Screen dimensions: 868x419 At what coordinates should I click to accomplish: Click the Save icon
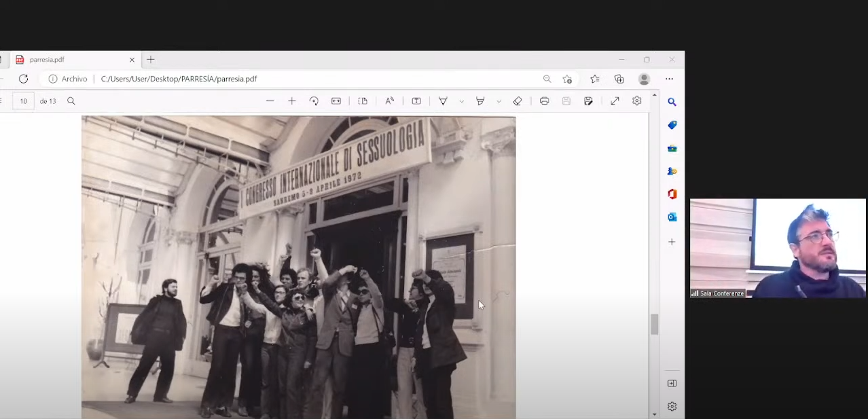(x=566, y=101)
